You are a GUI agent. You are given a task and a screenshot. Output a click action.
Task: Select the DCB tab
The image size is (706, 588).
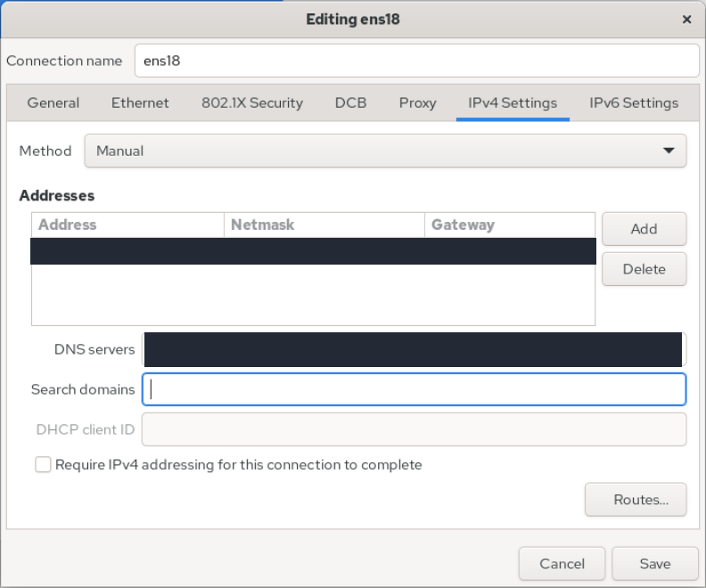(350, 103)
